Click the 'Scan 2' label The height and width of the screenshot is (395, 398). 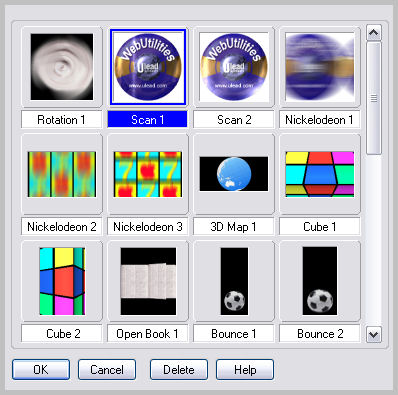(234, 120)
